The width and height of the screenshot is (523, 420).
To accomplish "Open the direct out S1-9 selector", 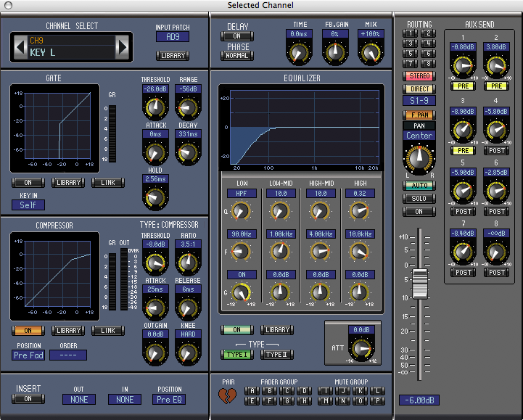I will pos(419,100).
